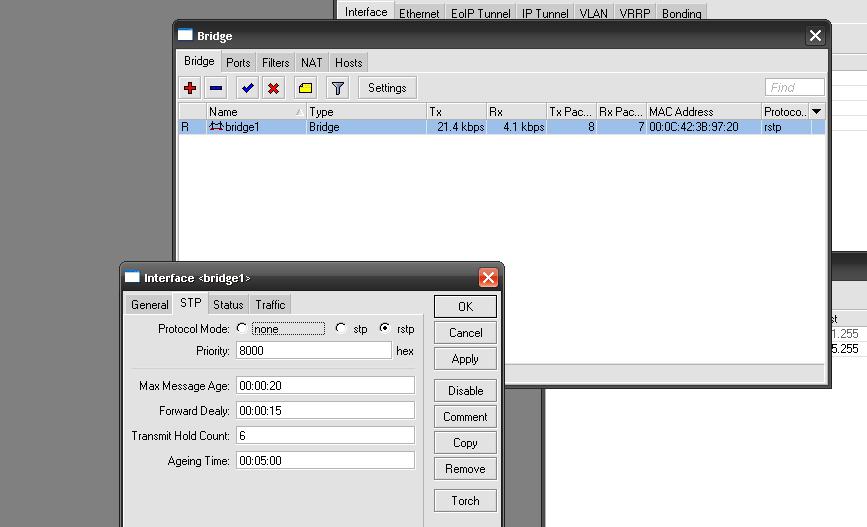Image resolution: width=867 pixels, height=527 pixels.
Task: Click the red plus add bridge icon
Action: [190, 88]
